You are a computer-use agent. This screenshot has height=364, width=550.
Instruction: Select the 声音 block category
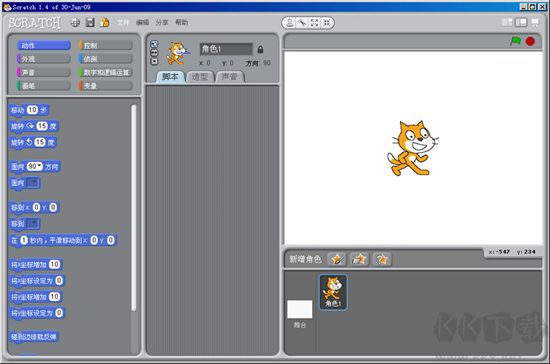[x=44, y=72]
